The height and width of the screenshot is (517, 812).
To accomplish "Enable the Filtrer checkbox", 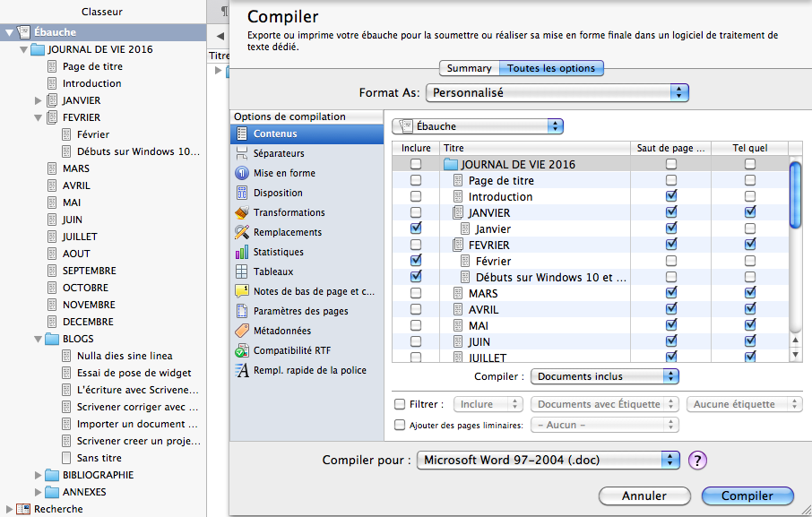I will (x=400, y=404).
